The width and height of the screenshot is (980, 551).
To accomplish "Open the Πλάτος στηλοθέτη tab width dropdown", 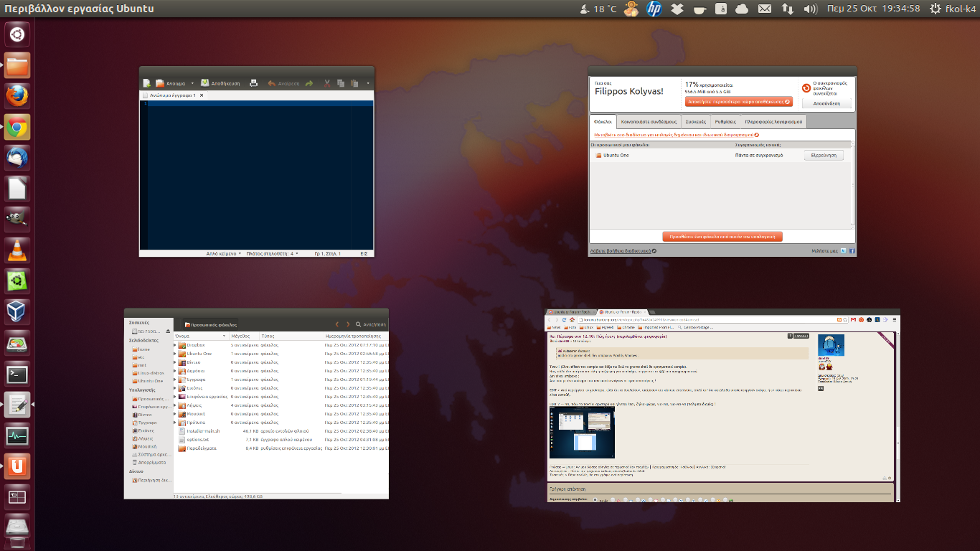I will pyautogui.click(x=273, y=253).
